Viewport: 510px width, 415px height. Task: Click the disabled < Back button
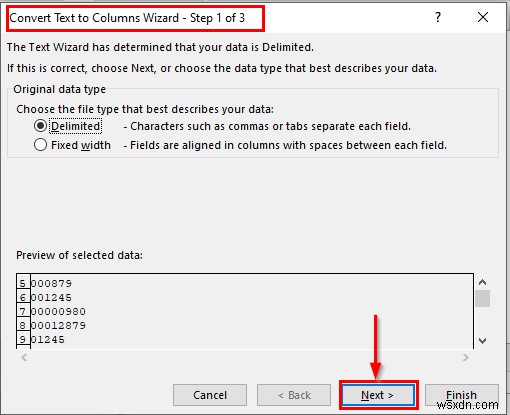[x=294, y=395]
